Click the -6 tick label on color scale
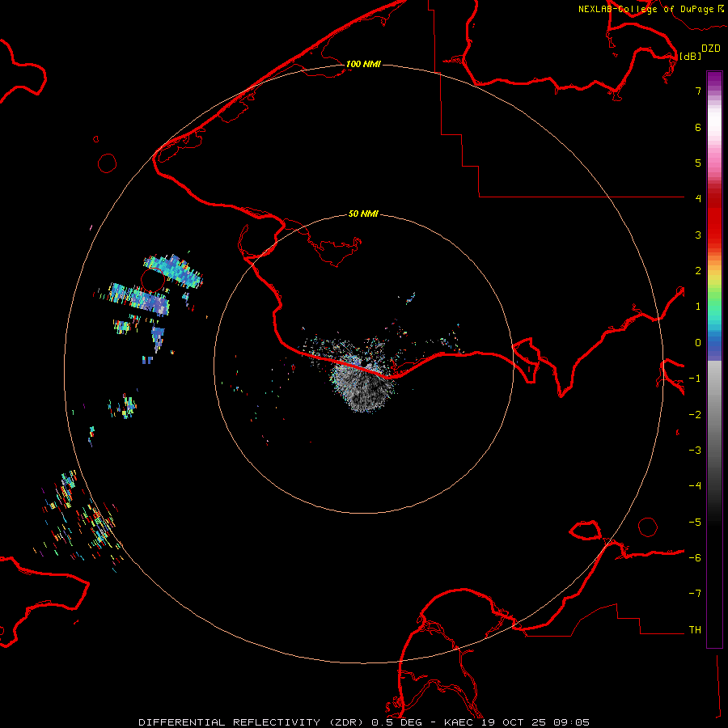 [695, 558]
